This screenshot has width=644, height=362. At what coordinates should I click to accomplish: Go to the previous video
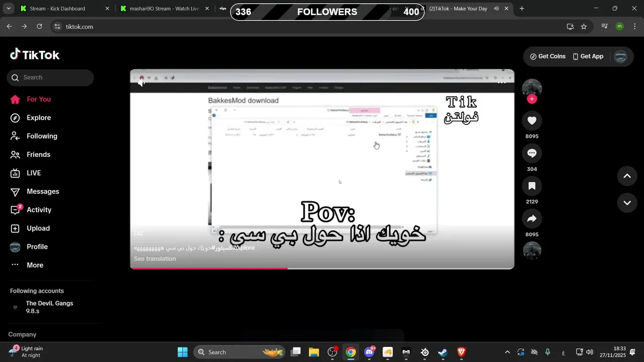point(627,176)
